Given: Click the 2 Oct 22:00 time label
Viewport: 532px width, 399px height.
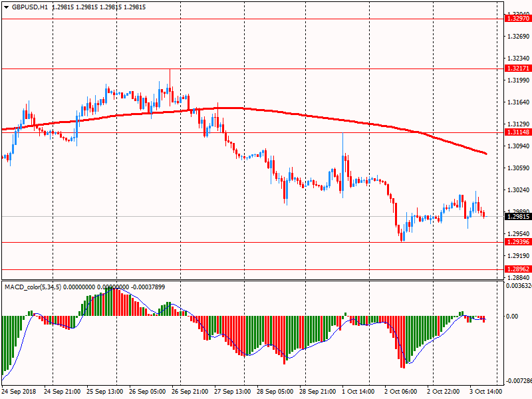Looking at the screenshot, I should pos(444,392).
